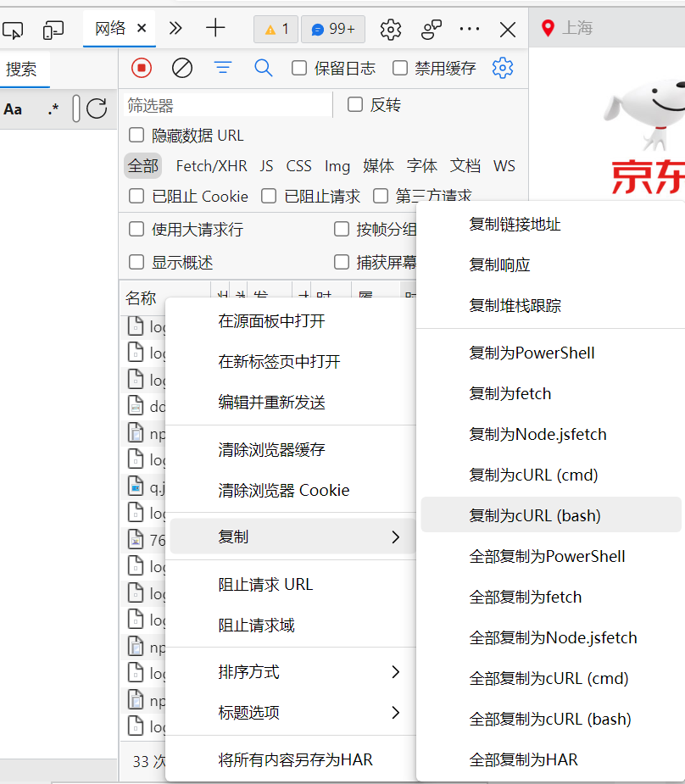Toggle case-sensitive search matching
The image size is (685, 784).
click(13, 108)
